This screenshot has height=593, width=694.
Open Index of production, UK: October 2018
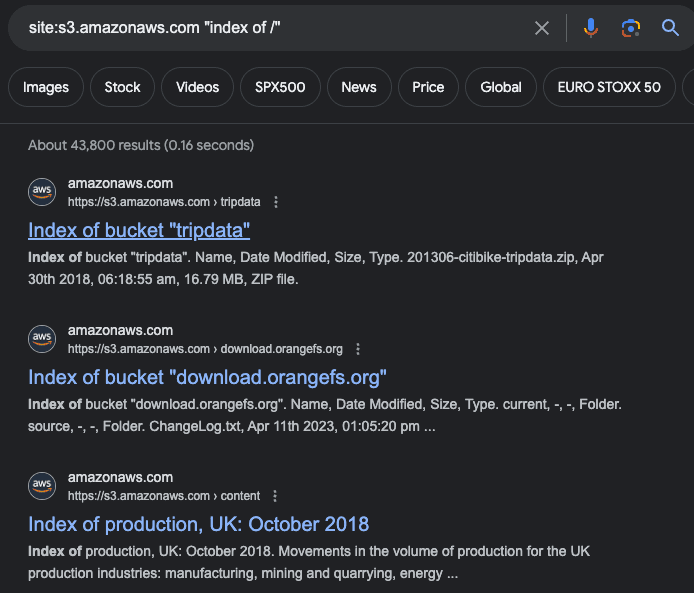coord(198,524)
